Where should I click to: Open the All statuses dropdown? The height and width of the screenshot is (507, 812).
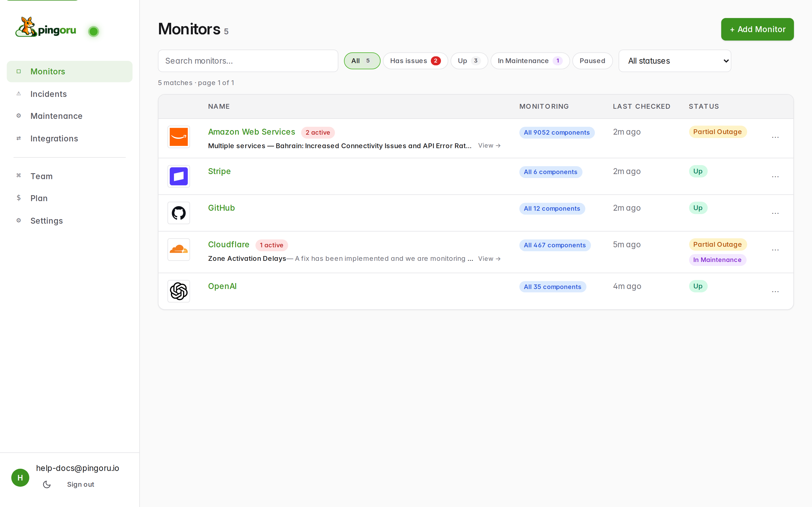675,61
